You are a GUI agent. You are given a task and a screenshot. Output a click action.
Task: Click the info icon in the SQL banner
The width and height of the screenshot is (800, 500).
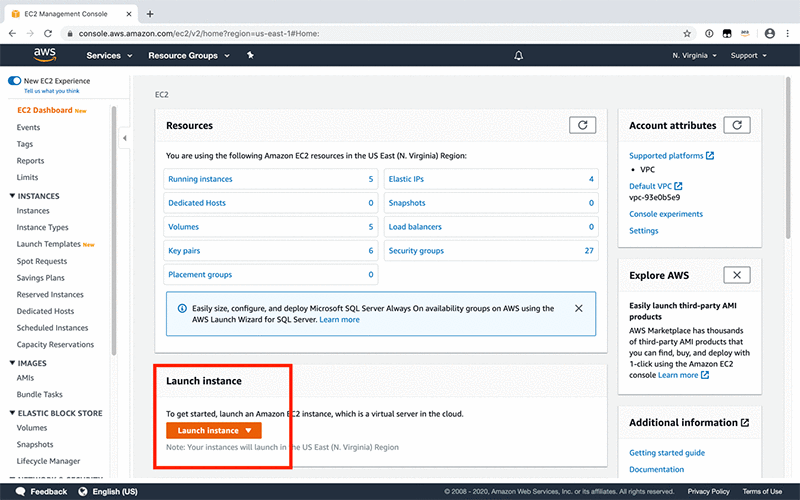[182, 308]
